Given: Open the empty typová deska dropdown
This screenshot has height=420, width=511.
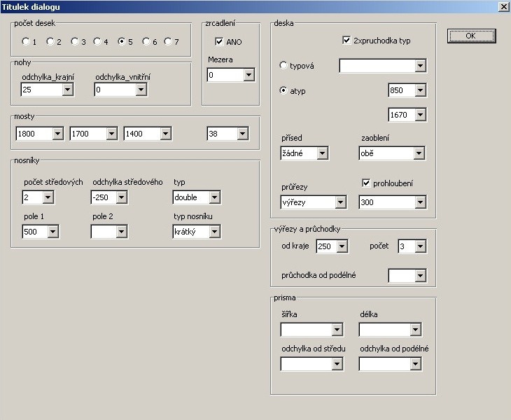Looking at the screenshot, I should click(420, 66).
